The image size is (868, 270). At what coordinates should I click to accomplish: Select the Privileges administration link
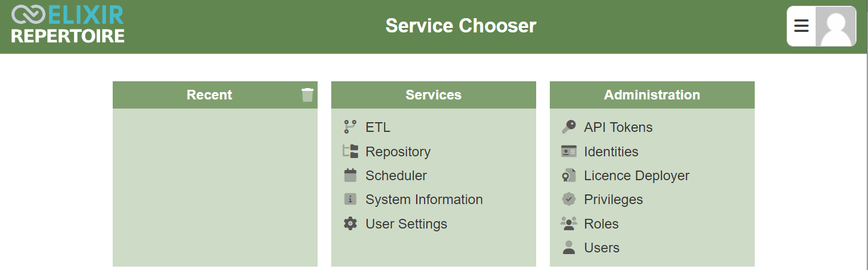613,200
